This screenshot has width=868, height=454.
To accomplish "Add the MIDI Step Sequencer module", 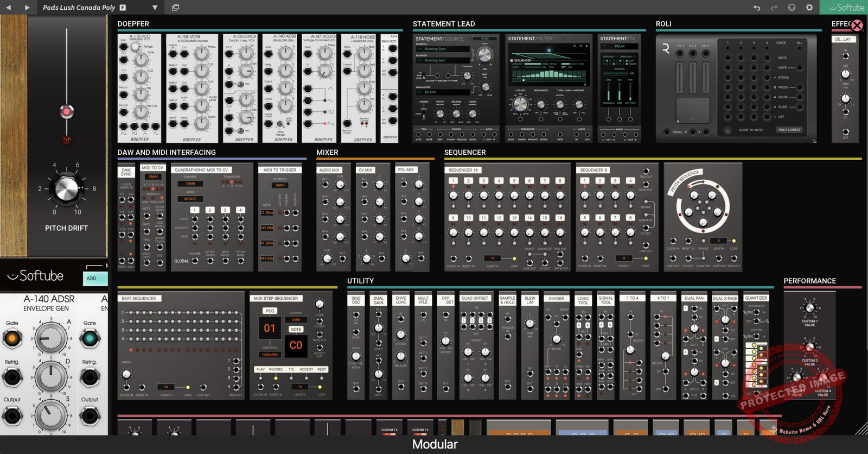I will [x=290, y=346].
